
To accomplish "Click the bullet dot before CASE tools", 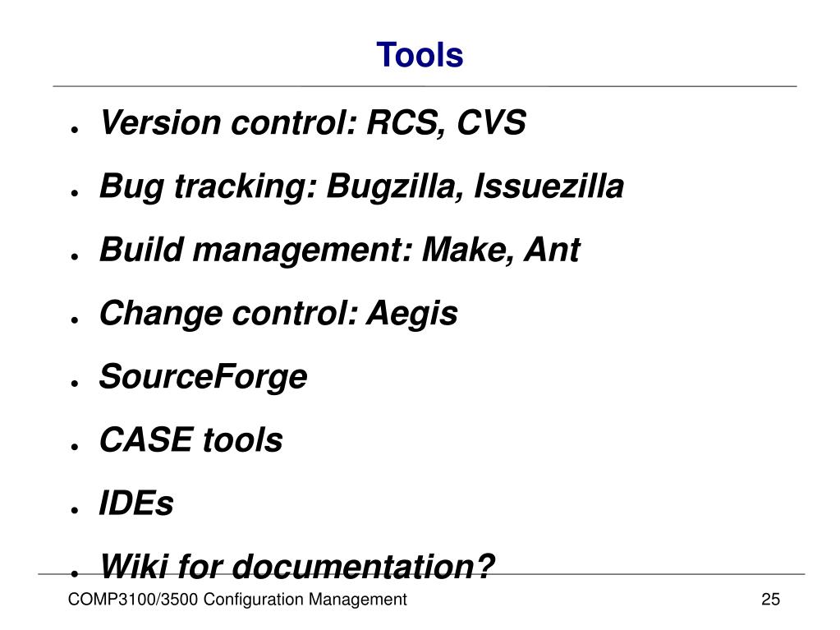I will coord(75,446).
